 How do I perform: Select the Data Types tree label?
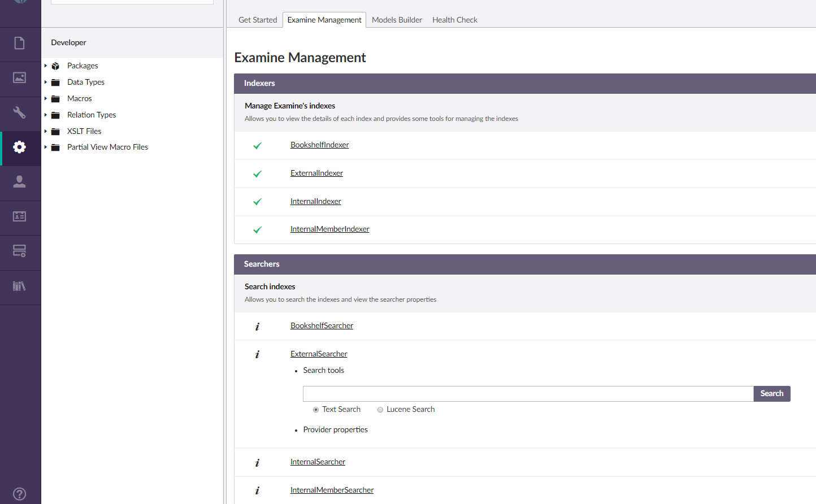pyautogui.click(x=86, y=82)
